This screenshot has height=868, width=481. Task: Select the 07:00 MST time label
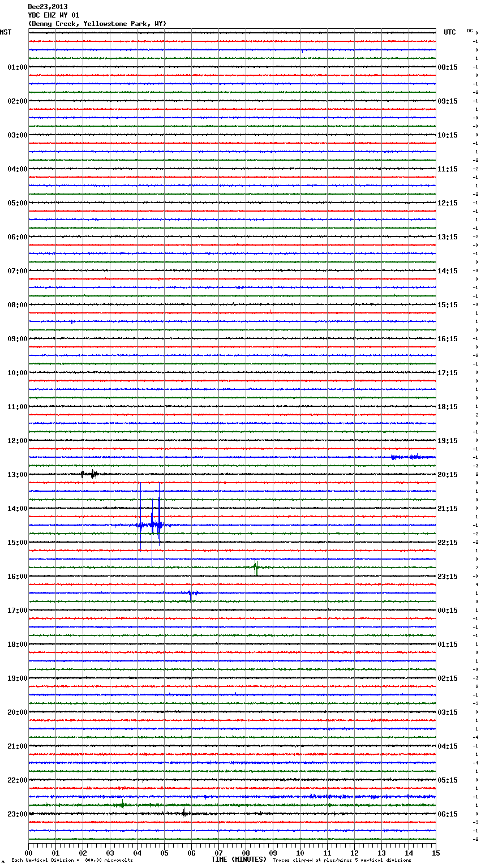click(x=17, y=271)
